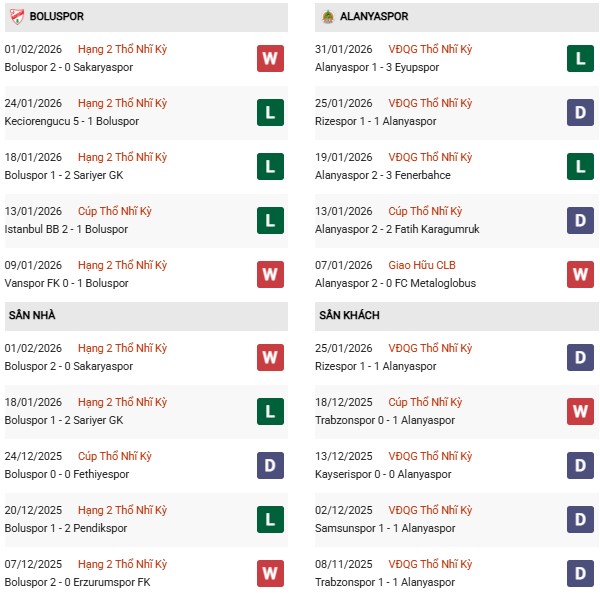Click the W badge for Vanspor FK match

(270, 274)
